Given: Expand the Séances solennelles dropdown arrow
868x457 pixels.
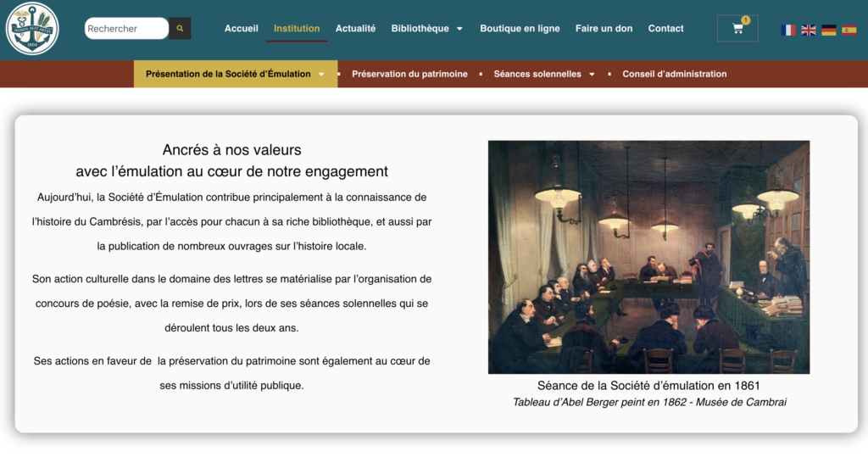Looking at the screenshot, I should pos(592,75).
